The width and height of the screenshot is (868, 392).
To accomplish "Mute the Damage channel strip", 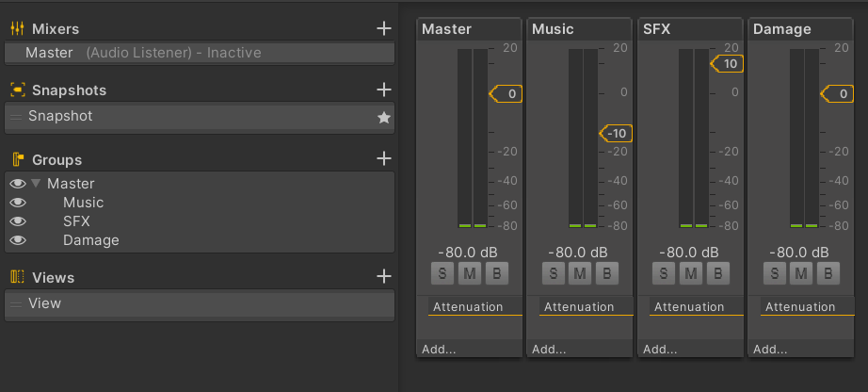I will click(x=801, y=274).
